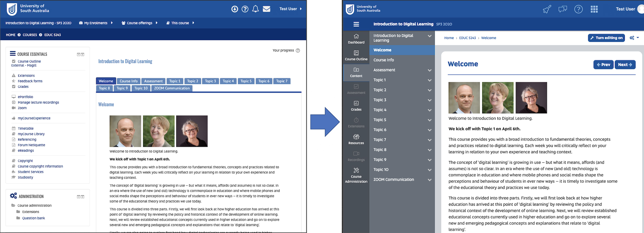Select the Welcome tab in old layout
644x233 pixels.
tap(106, 81)
